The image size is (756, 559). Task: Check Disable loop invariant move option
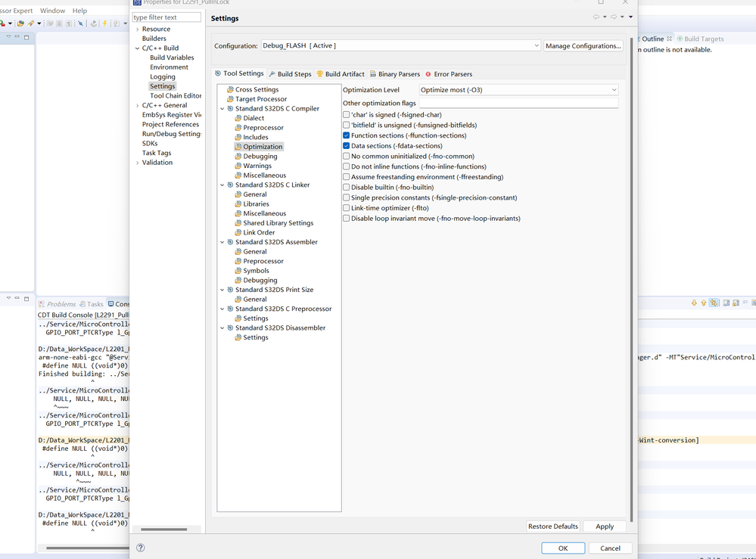(346, 219)
